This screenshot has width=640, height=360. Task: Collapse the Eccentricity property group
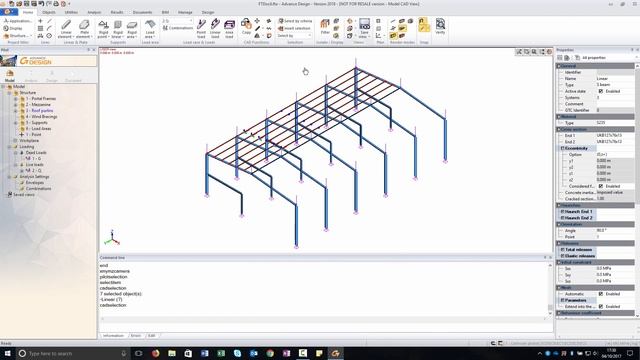(562, 148)
